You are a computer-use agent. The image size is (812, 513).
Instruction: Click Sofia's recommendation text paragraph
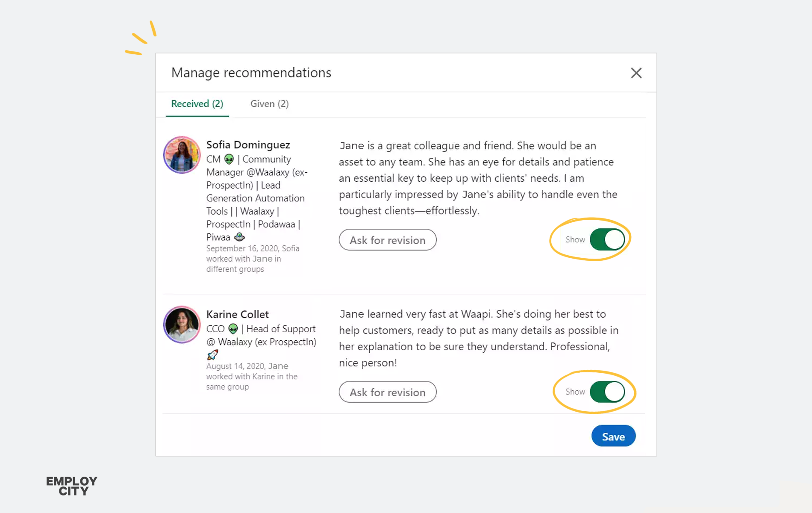point(478,178)
